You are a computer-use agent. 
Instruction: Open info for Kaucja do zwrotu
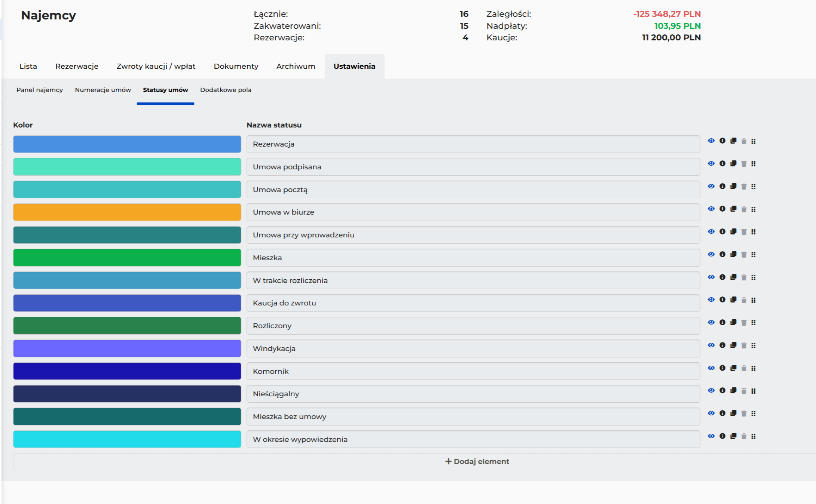[722, 299]
